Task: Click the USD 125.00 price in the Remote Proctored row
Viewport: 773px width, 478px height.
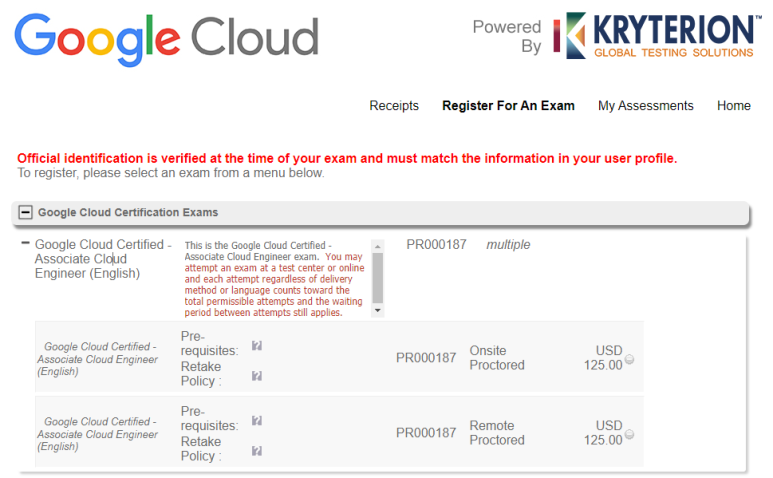Action: click(x=603, y=433)
